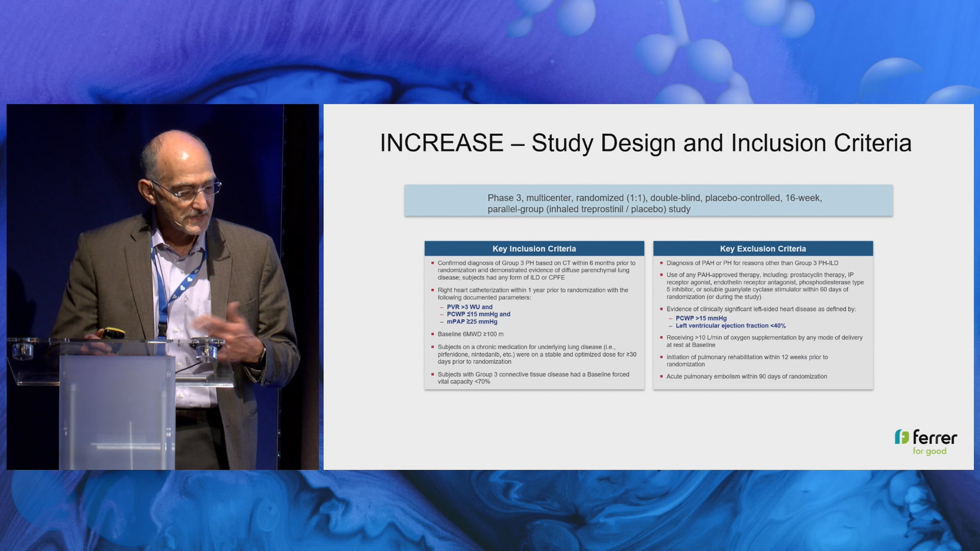Click 'mPAP ≥25 mmHg' text

pyautogui.click(x=472, y=322)
